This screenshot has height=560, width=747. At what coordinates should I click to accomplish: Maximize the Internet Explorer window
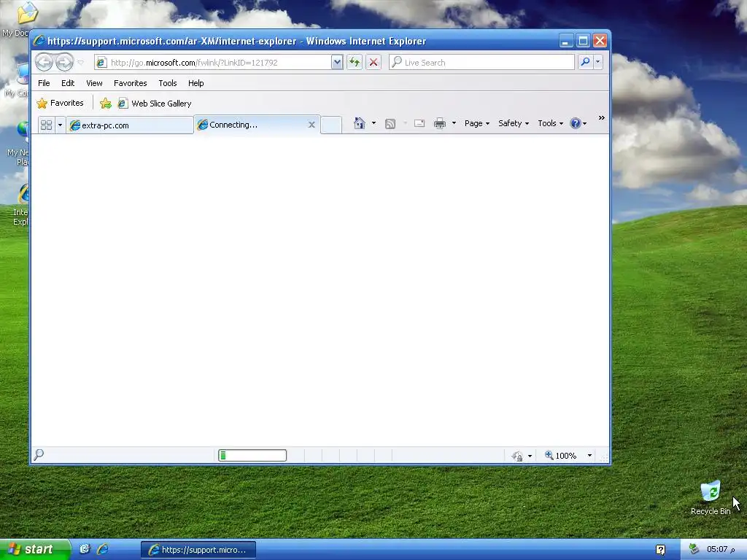(x=583, y=41)
